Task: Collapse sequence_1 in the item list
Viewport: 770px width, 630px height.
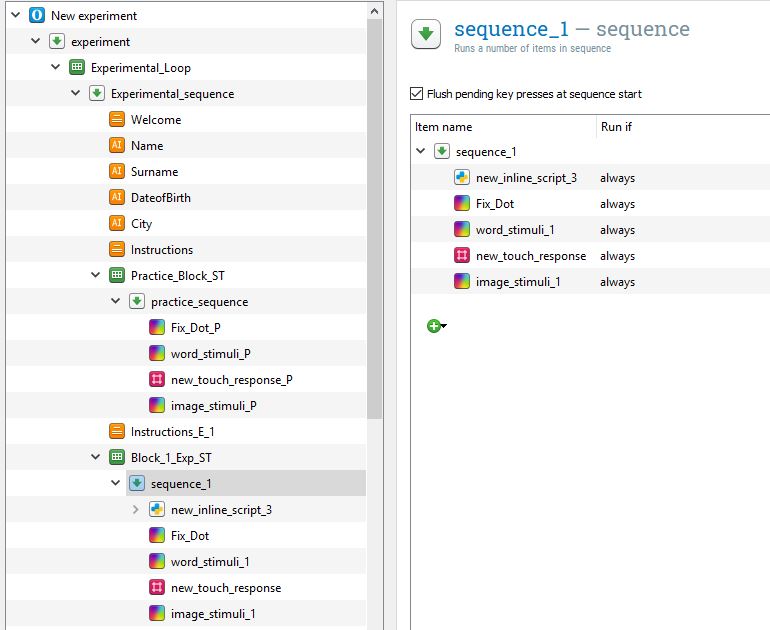Action: coord(421,152)
